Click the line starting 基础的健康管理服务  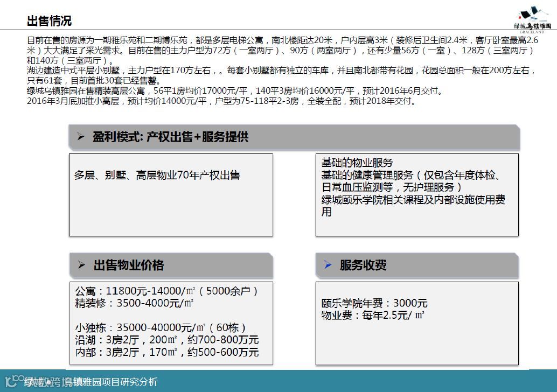click(x=410, y=175)
